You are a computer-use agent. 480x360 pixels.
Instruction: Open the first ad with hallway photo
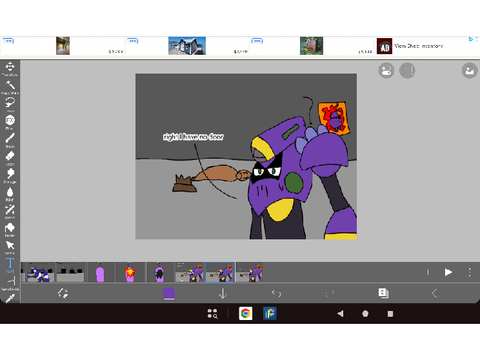(63, 46)
